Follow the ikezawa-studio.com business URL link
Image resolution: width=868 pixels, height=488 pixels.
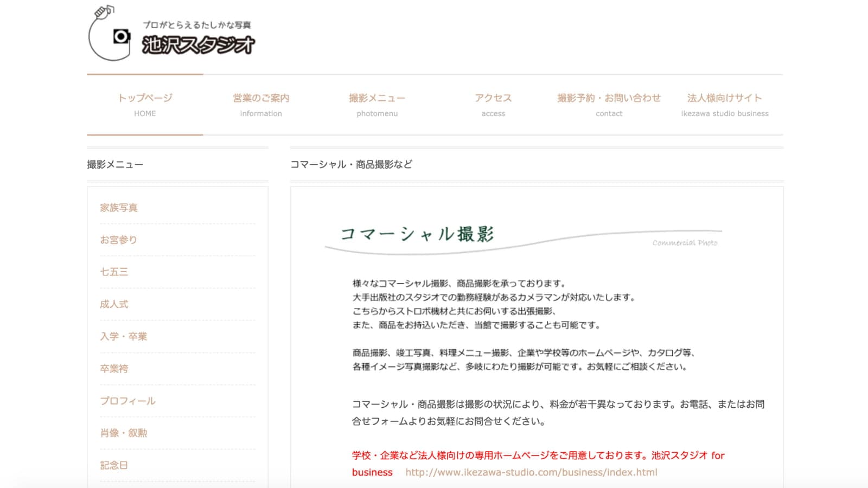pos(531,472)
